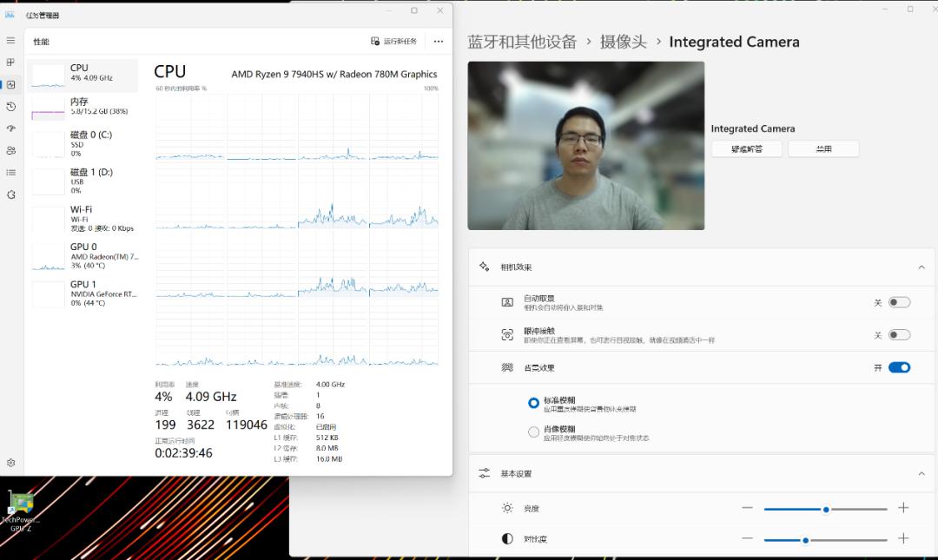Click the camera preview image
This screenshot has width=938, height=560.
585,146
